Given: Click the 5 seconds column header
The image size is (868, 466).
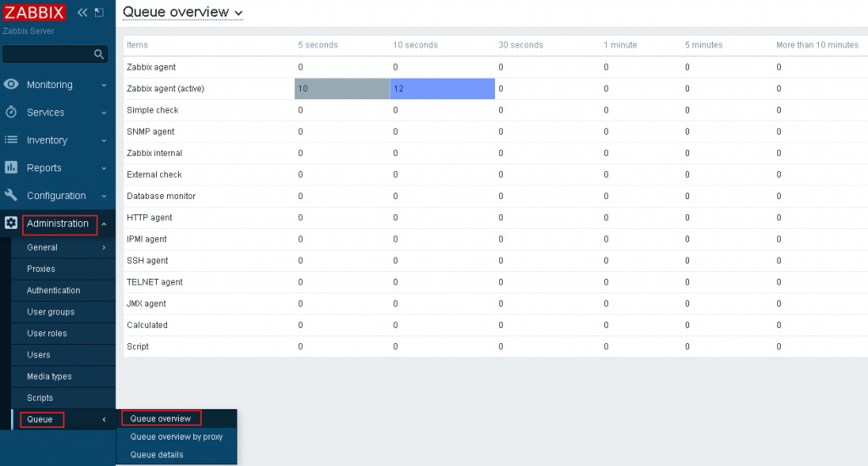Looking at the screenshot, I should (x=318, y=45).
